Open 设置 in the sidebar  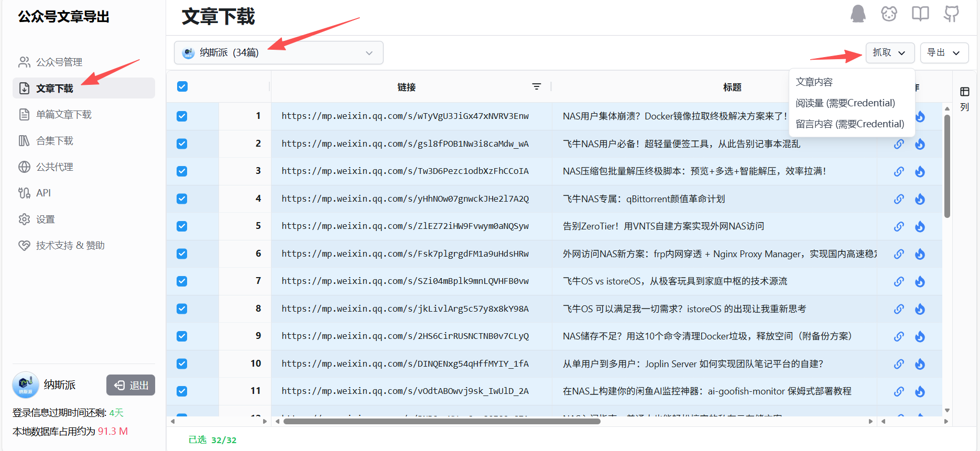(84, 219)
